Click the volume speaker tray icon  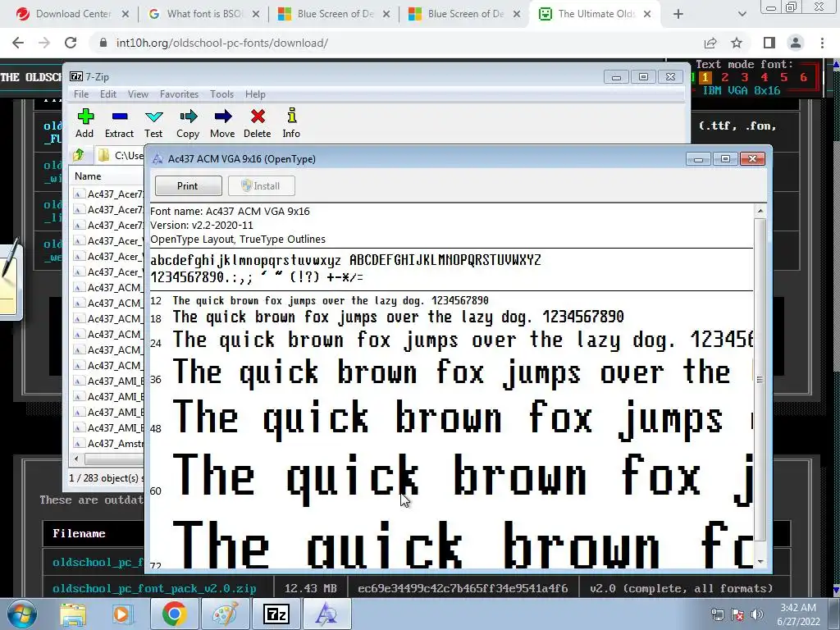click(757, 614)
